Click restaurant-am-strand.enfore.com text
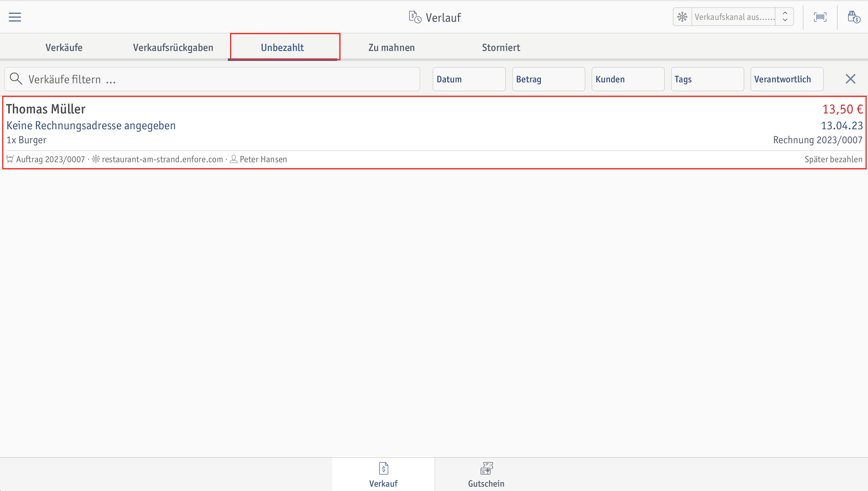Screen dimensions: 868x491 (162, 159)
